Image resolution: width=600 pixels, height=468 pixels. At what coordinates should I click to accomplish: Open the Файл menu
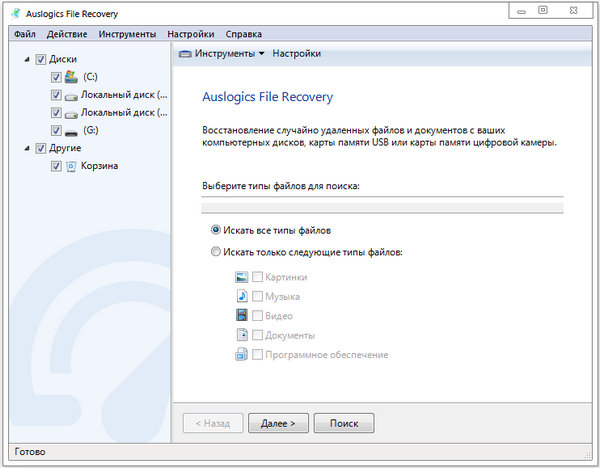click(x=25, y=34)
